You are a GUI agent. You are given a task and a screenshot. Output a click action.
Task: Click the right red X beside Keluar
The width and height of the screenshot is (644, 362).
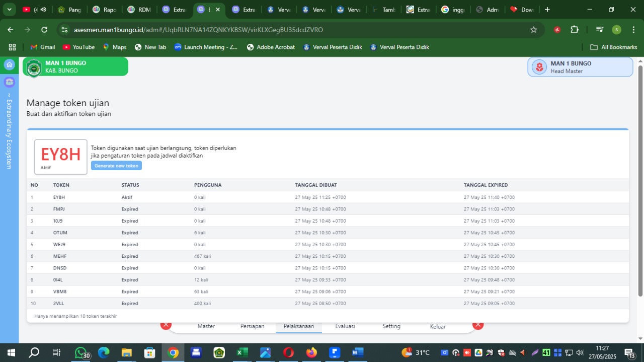click(478, 325)
